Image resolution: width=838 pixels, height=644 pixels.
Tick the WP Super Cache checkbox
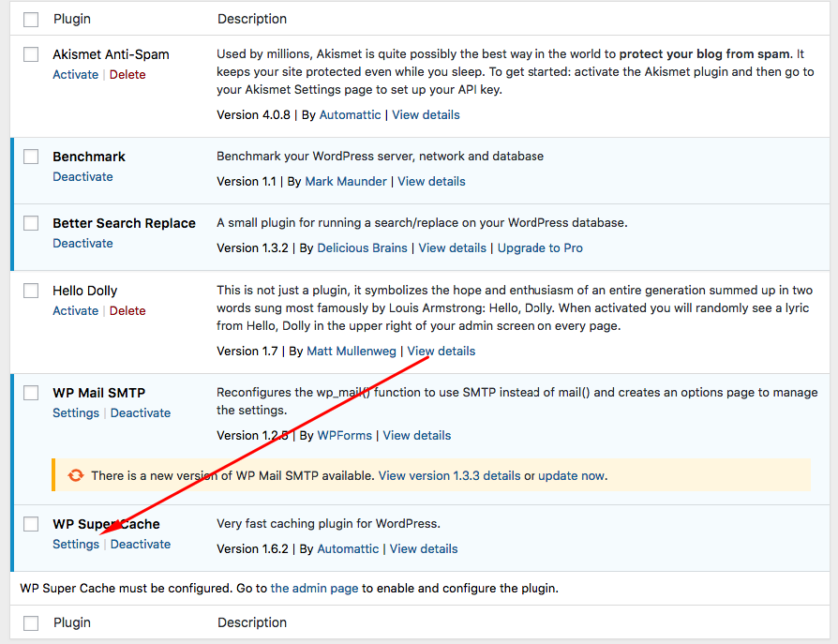[31, 524]
